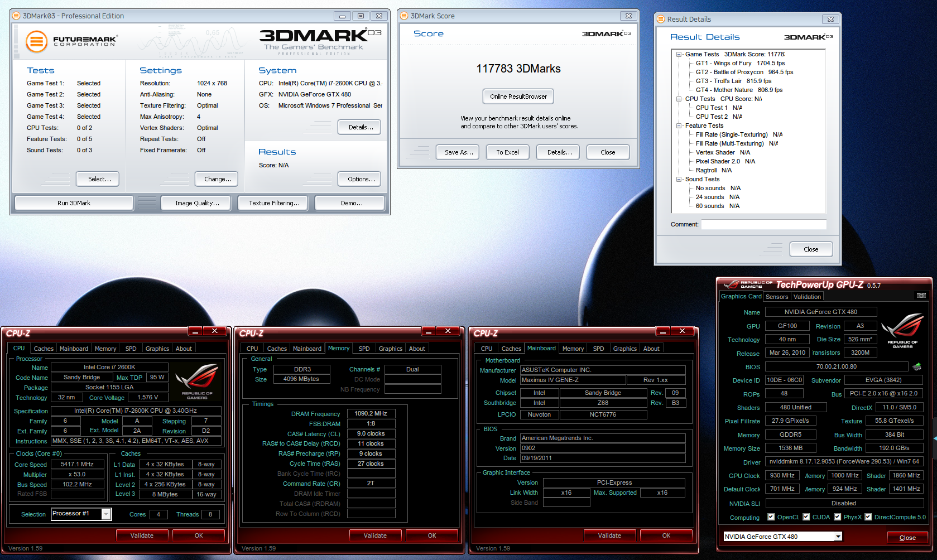
Task: Switch to Validation tab in GPU-Z
Action: tap(807, 297)
